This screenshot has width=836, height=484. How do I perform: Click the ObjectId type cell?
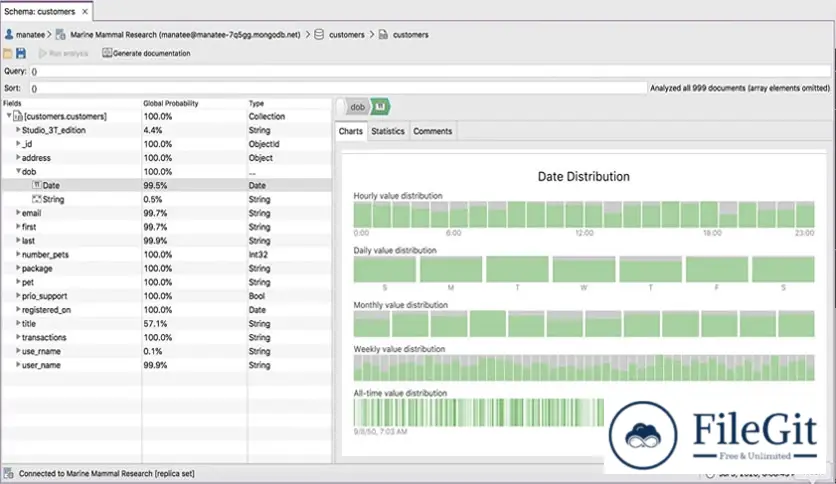[x=264, y=144]
